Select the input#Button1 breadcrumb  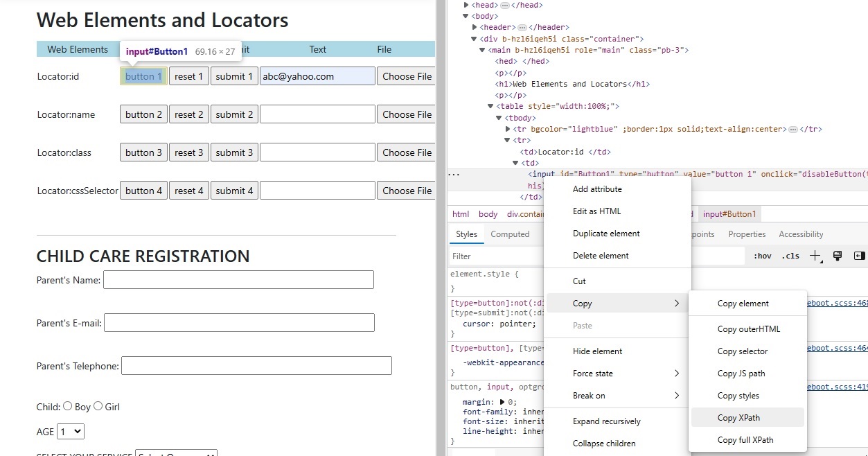click(729, 214)
